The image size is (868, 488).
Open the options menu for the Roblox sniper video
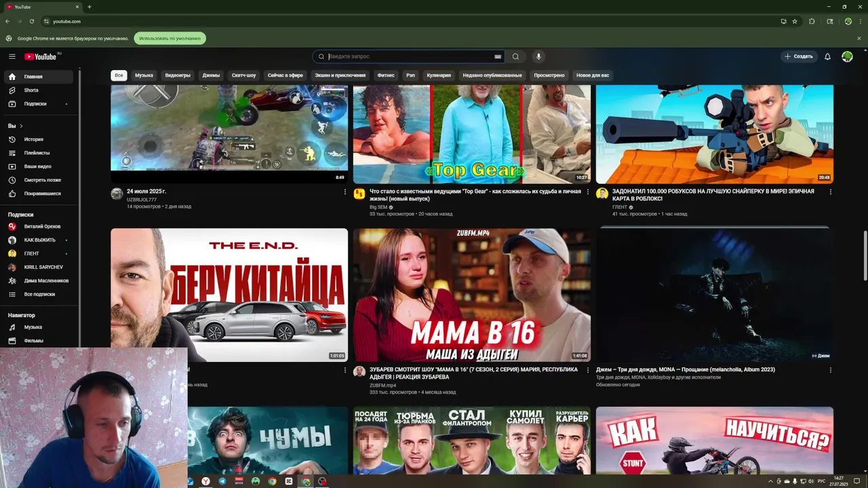(830, 192)
